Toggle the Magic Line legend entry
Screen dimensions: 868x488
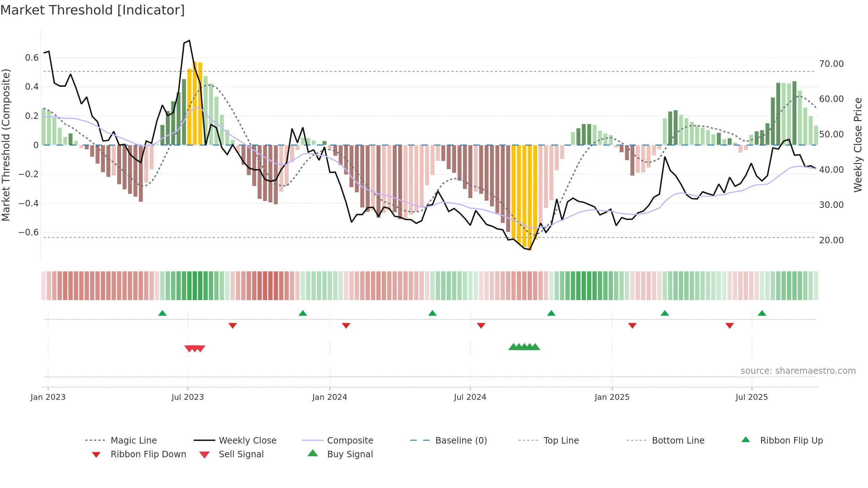click(121, 440)
